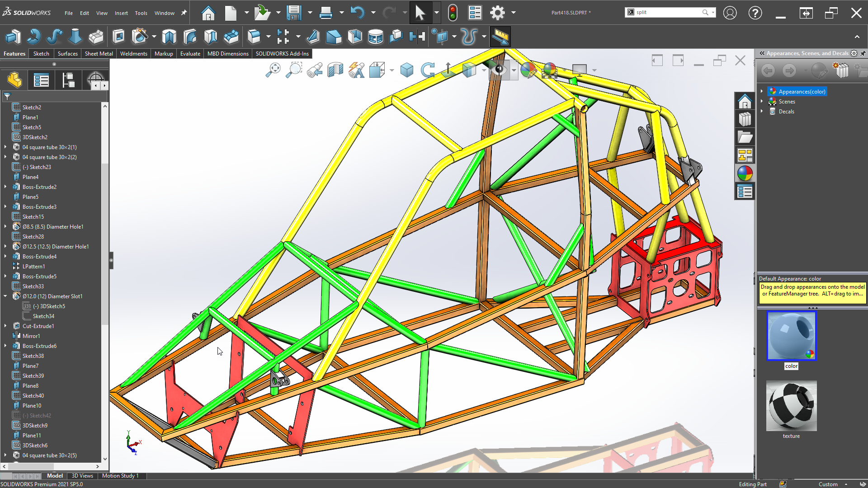Viewport: 868px width, 488px height.
Task: Click the Extruded Boss/Base tool
Action: 13,37
